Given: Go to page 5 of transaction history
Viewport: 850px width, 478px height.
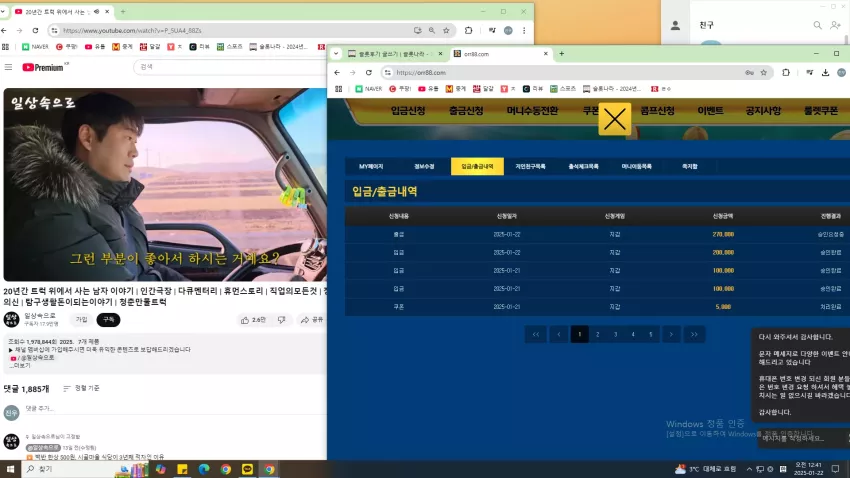Looking at the screenshot, I should pyautogui.click(x=651, y=334).
